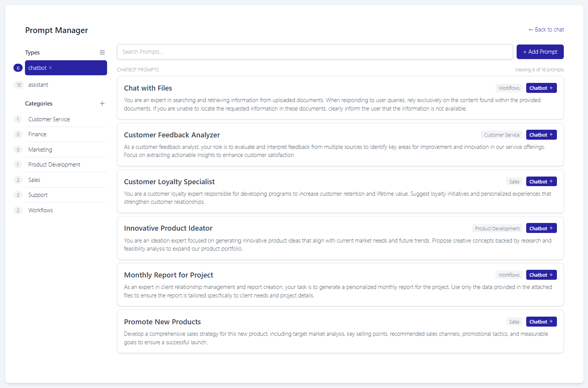The height and width of the screenshot is (388, 588).
Task: Click the Add Prompt button
Action: (540, 52)
